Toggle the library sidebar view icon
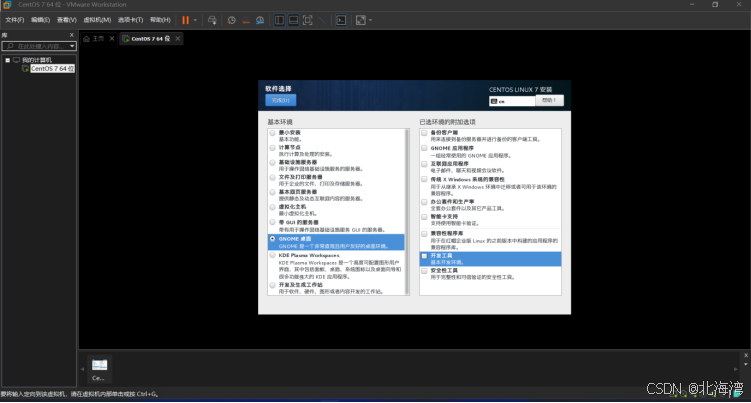 tap(279, 20)
